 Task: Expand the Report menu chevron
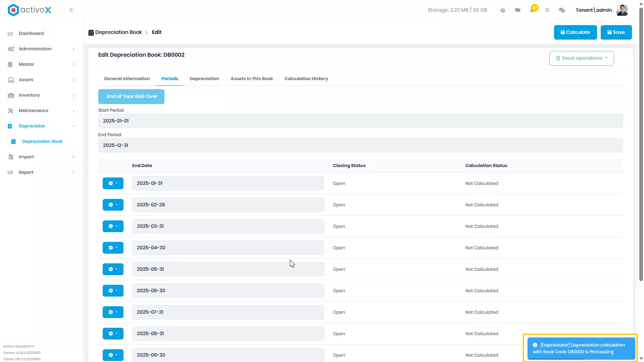pyautogui.click(x=73, y=173)
